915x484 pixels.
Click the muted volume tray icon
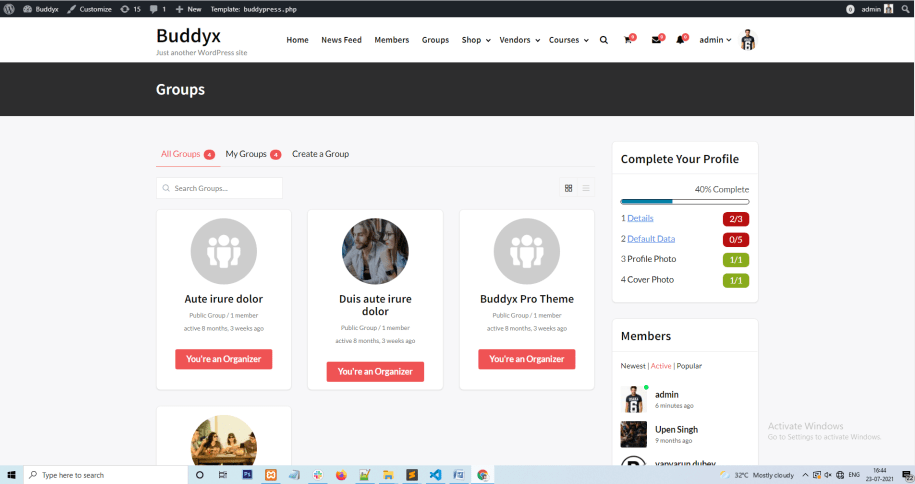point(828,475)
